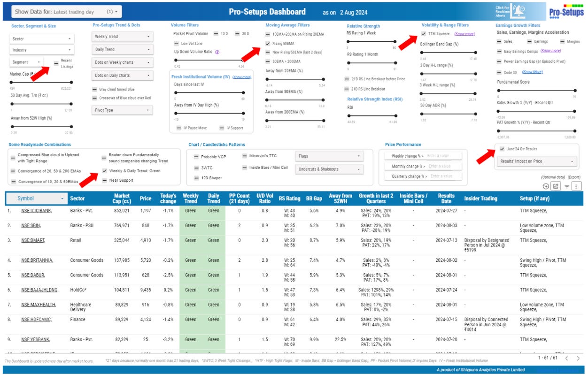Sort by the Results Date column header
588x375 pixels.
point(446,199)
